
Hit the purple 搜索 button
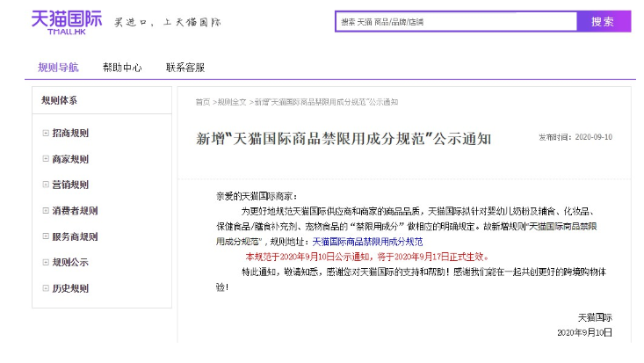[604, 22]
